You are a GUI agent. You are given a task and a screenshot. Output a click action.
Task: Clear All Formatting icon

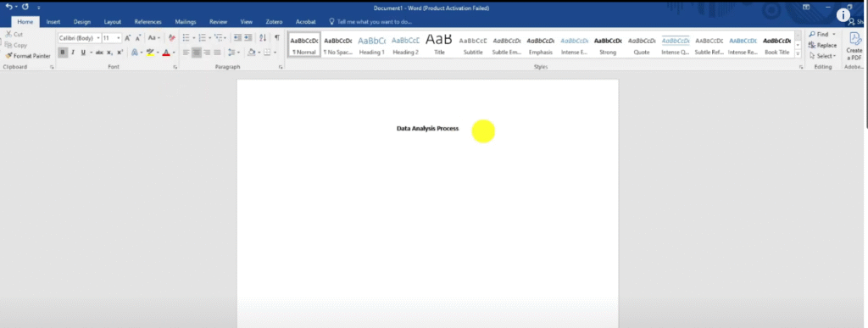pos(171,37)
